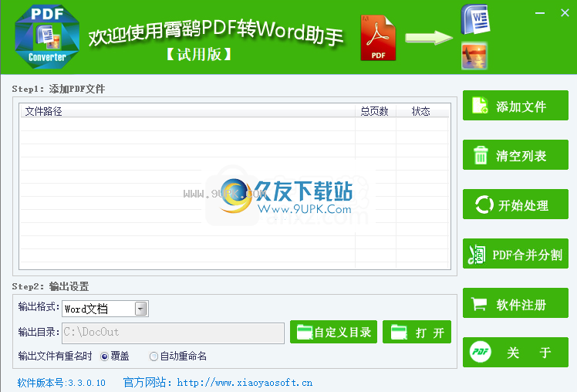Click the sunset image icon in header
577x392 pixels.
tap(474, 56)
